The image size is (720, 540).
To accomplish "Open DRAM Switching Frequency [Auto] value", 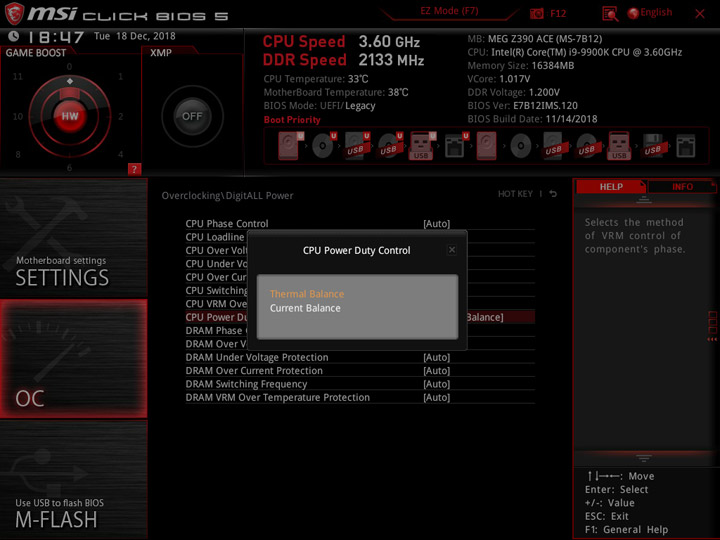I will [x=436, y=384].
